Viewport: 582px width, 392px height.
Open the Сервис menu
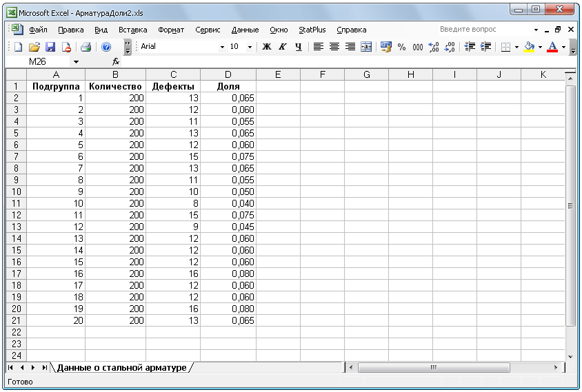tap(208, 30)
